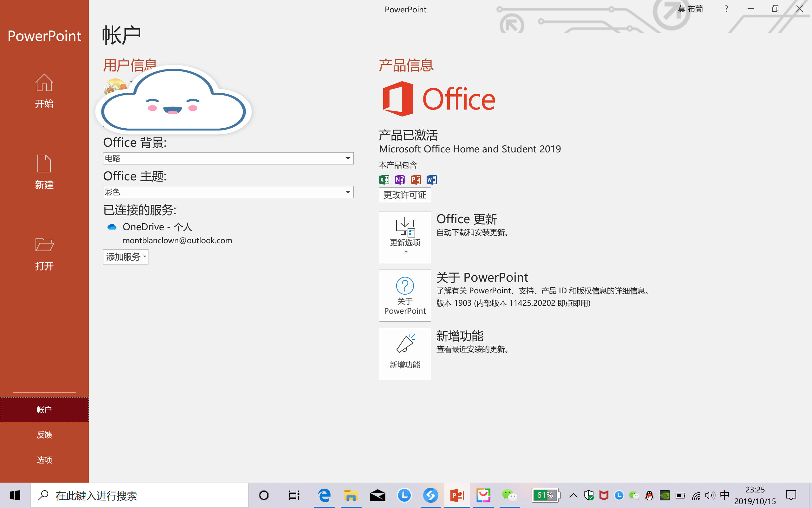Screen dimensions: 812x508
Task: Open the 更新选项 update options button
Action: 405,237
